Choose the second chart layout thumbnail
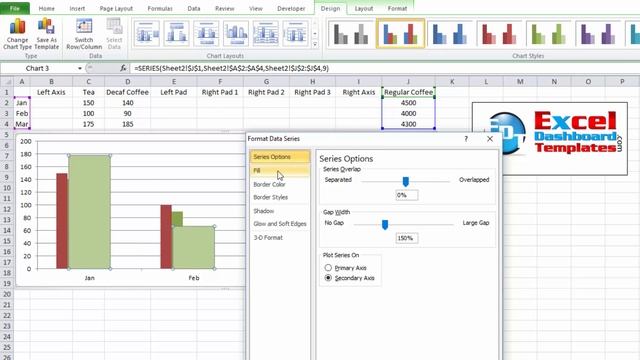This screenshot has width=640, height=360. point(177,33)
